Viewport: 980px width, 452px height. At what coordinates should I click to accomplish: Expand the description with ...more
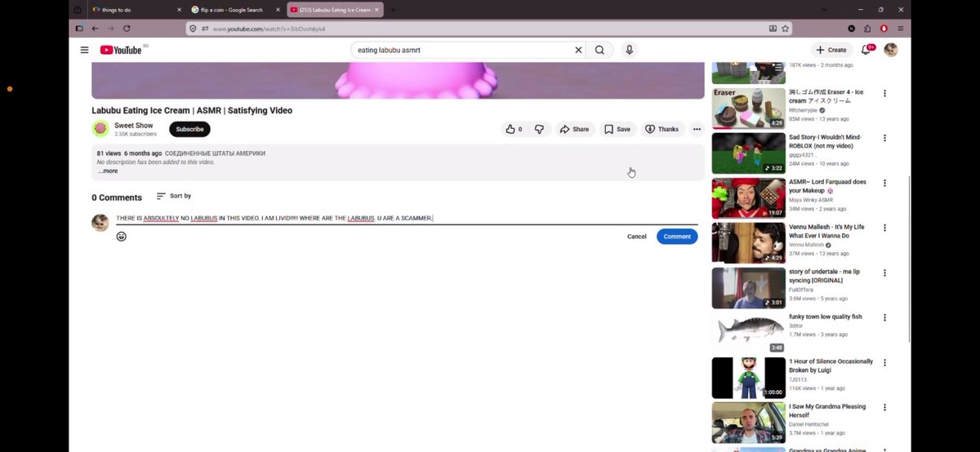pyautogui.click(x=108, y=171)
